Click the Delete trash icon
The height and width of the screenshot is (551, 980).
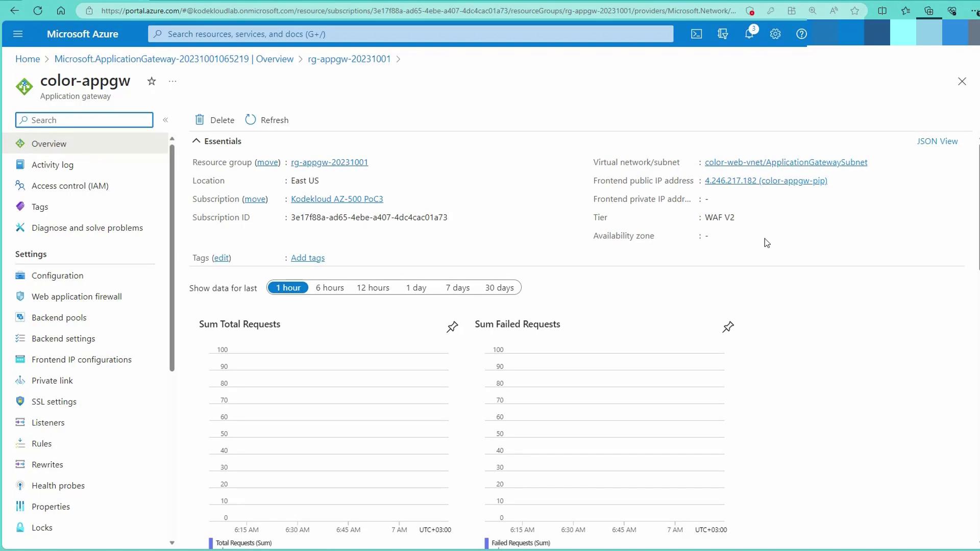pyautogui.click(x=200, y=120)
